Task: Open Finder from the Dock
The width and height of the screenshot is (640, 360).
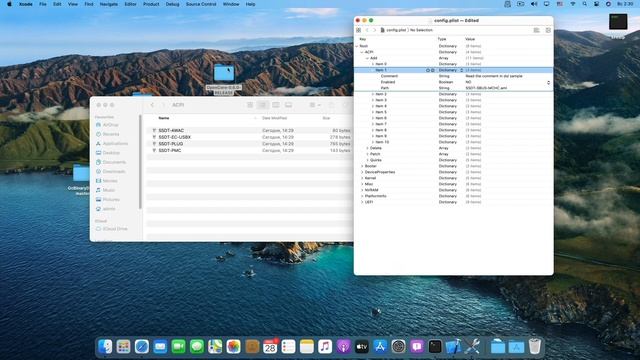Action: [105, 347]
